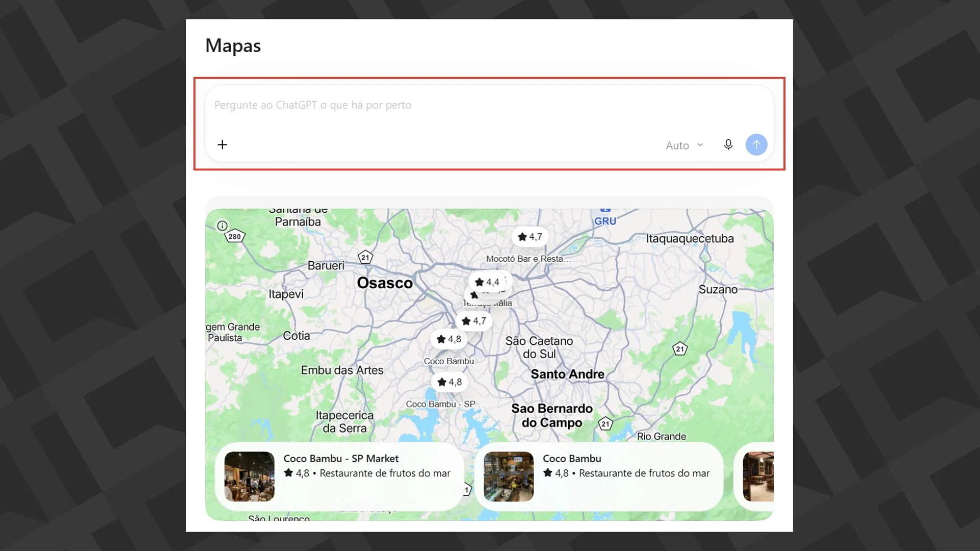This screenshot has width=980, height=551.
Task: Click the GRU airport label
Action: tap(605, 221)
